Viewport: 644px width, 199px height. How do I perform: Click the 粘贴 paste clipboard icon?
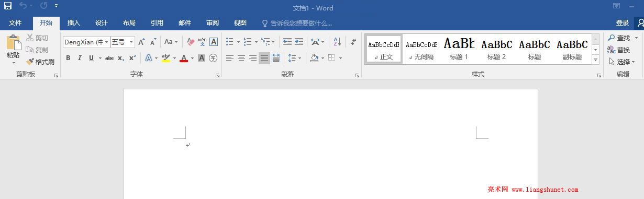point(13,42)
